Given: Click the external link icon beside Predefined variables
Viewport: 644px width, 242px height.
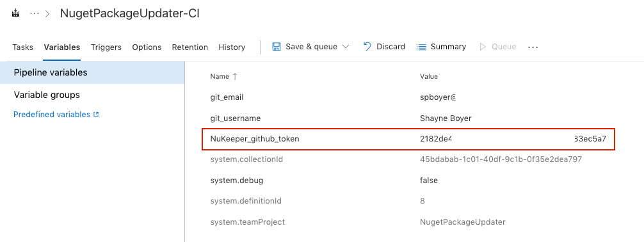Looking at the screenshot, I should click(x=96, y=115).
